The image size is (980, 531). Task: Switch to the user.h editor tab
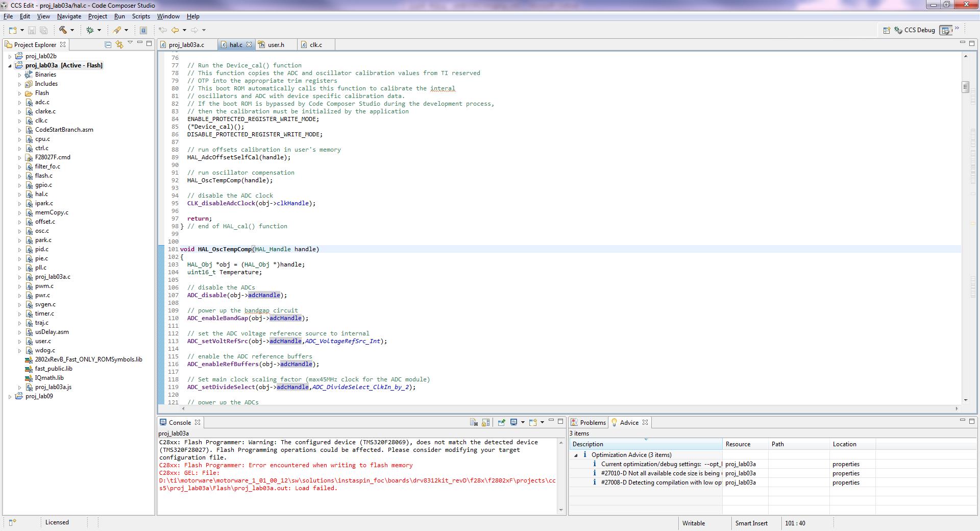click(276, 45)
